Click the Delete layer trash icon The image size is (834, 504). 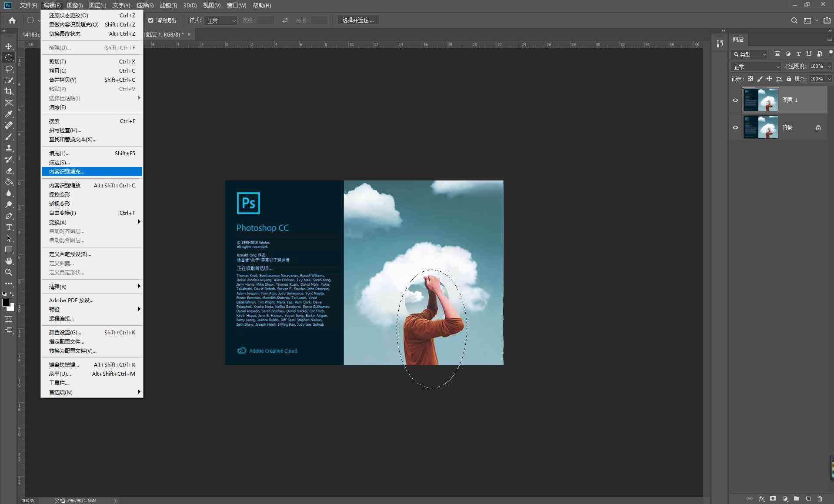[820, 499]
